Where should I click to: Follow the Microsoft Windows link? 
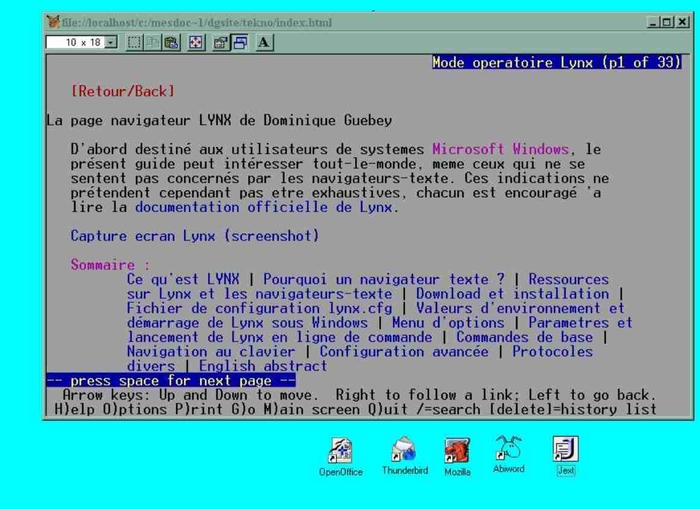coord(500,149)
